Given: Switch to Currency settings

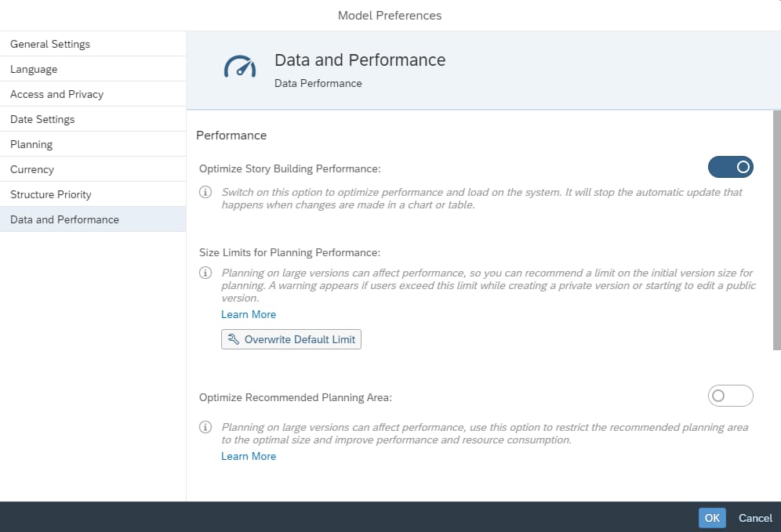Looking at the screenshot, I should pos(93,169).
